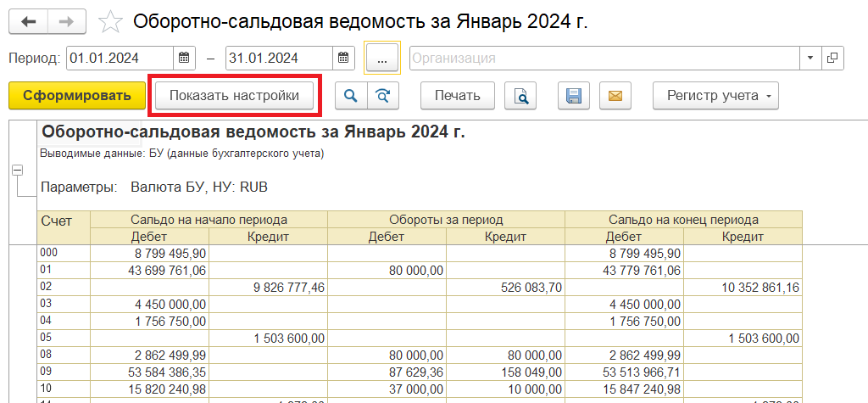Click the Find next icon
The height and width of the screenshot is (403, 868).
pos(382,96)
